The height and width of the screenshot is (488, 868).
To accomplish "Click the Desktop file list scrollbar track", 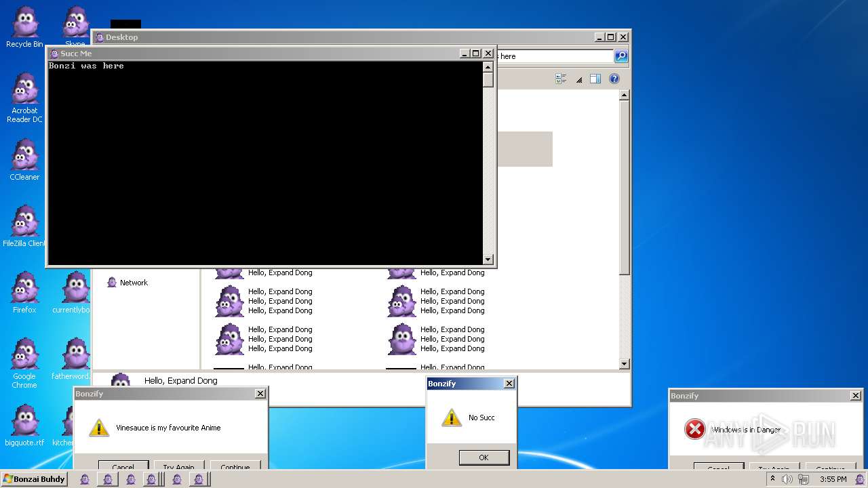I will 625,317.
